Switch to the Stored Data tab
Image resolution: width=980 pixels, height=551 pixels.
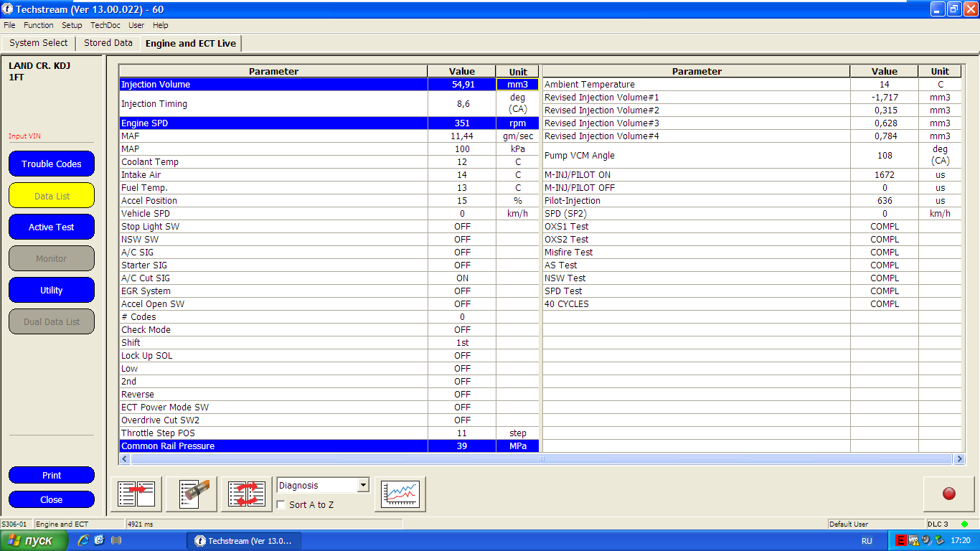click(x=108, y=43)
